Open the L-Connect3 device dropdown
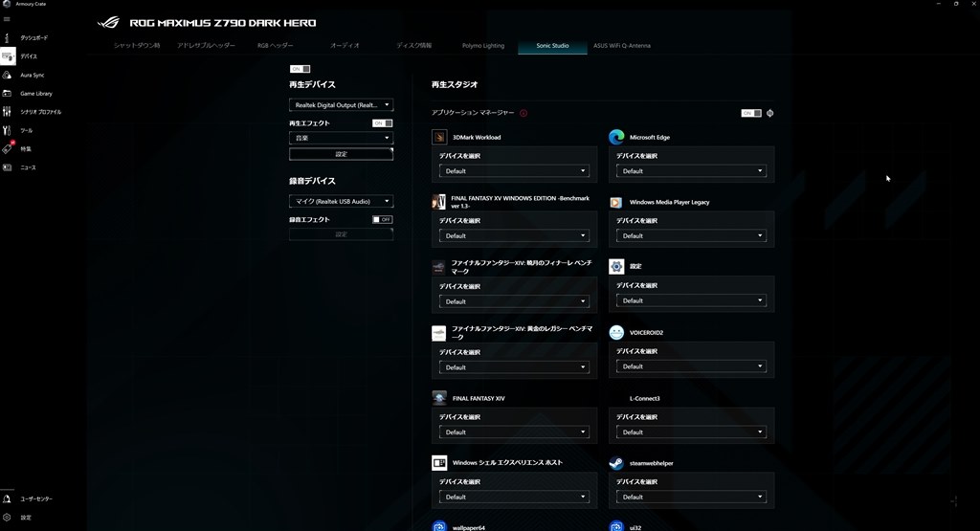The image size is (980, 531). [691, 431]
